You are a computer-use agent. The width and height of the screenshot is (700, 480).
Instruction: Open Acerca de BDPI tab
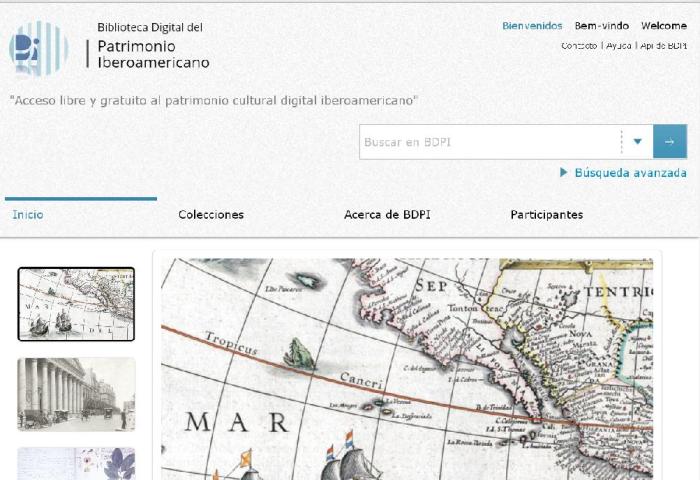tap(387, 215)
